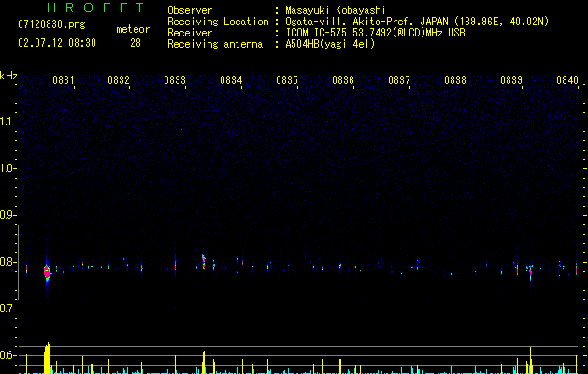Click the Receiver label
Viewport: 588px width, 374px height.
click(190, 33)
